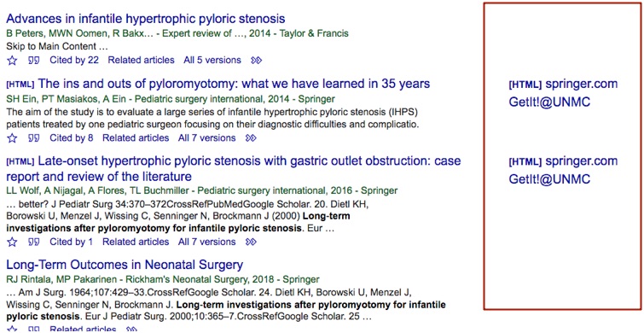Open Advances in infantile hypertrophic pyloric stenosis title
The height and width of the screenshot is (333, 644).
(146, 19)
